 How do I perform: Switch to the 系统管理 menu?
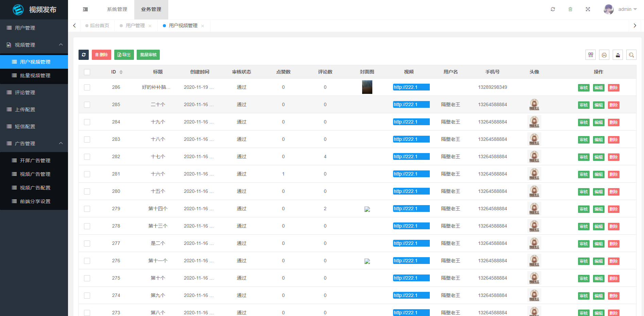click(117, 10)
